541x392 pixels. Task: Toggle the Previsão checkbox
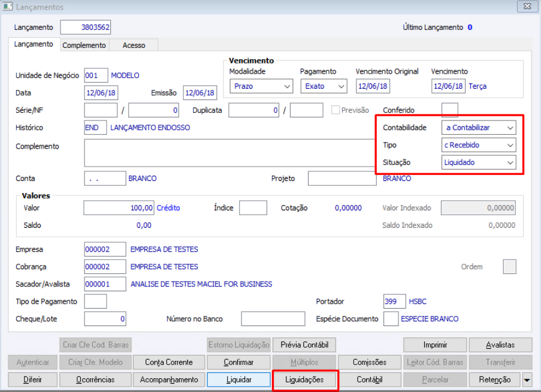[335, 110]
